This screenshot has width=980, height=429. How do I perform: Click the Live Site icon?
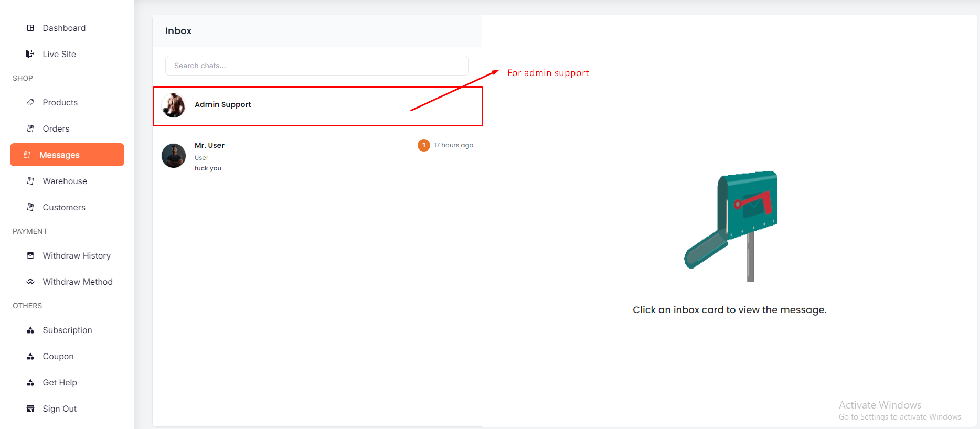(30, 54)
